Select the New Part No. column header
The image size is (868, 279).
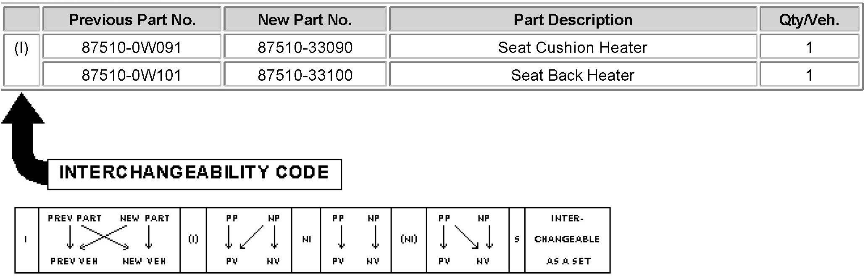(305, 19)
